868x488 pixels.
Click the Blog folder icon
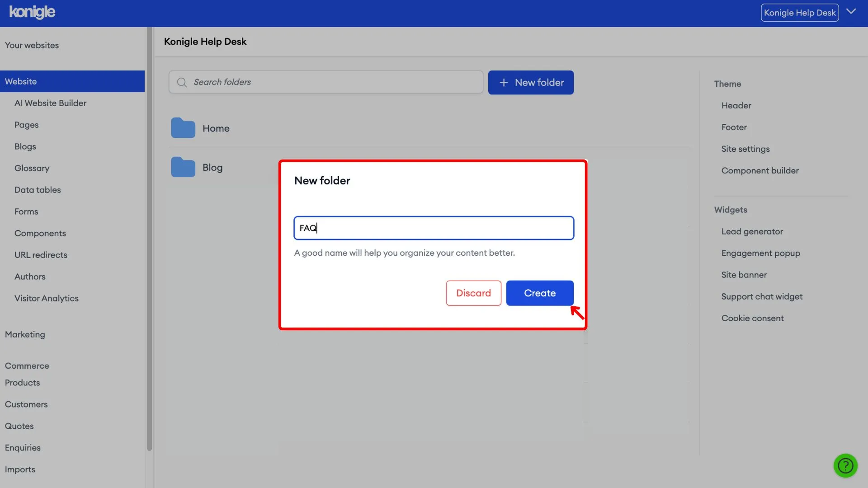click(x=183, y=167)
